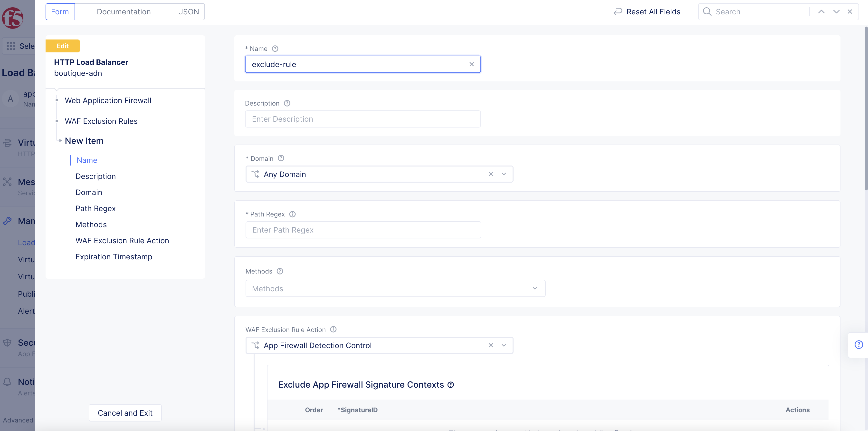Click the Reset All Fields arrow icon

coord(618,12)
